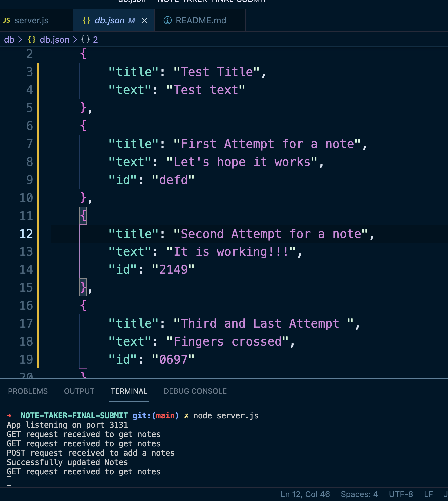Expand breadcrumb chevron after db.json
Image resolution: width=448 pixels, height=501 pixels.
coord(75,40)
